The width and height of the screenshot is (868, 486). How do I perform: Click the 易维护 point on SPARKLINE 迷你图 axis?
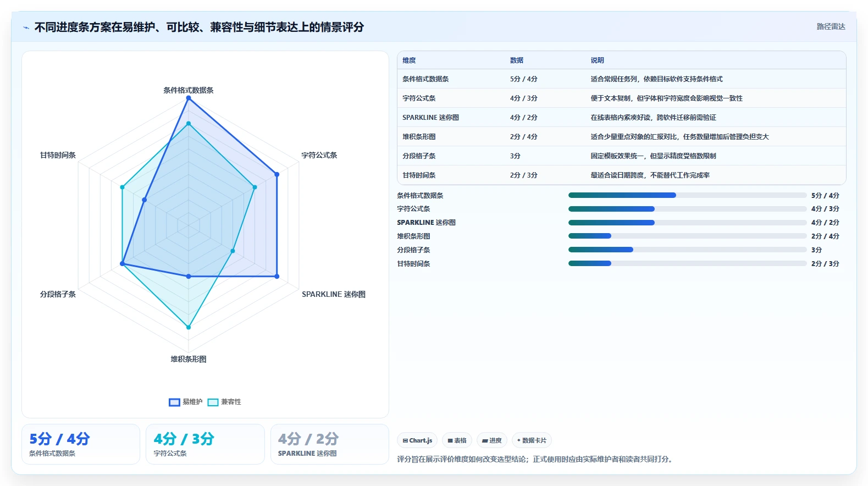(277, 277)
